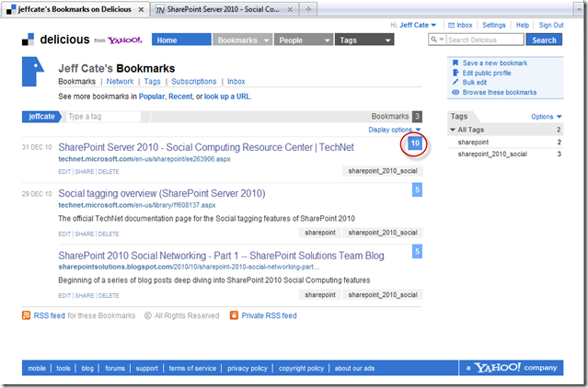Image resolution: width=588 pixels, height=388 pixels.
Task: Click the Recent bookmarks link
Action: (180, 97)
